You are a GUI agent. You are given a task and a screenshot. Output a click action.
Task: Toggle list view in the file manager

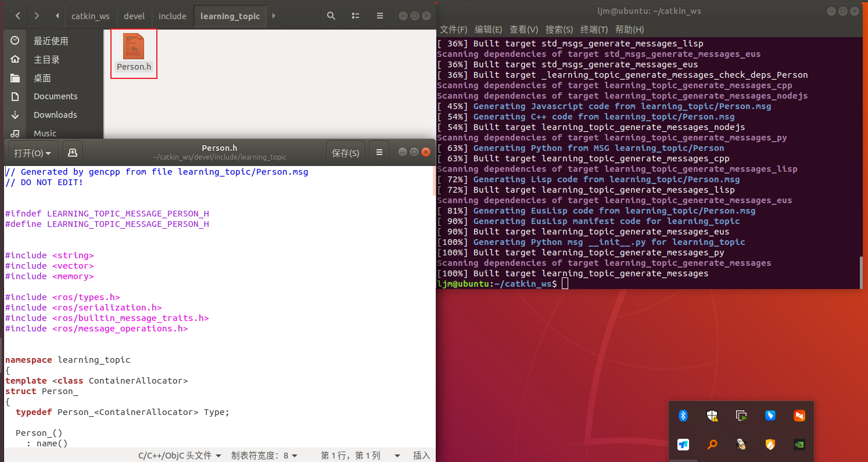tap(356, 16)
